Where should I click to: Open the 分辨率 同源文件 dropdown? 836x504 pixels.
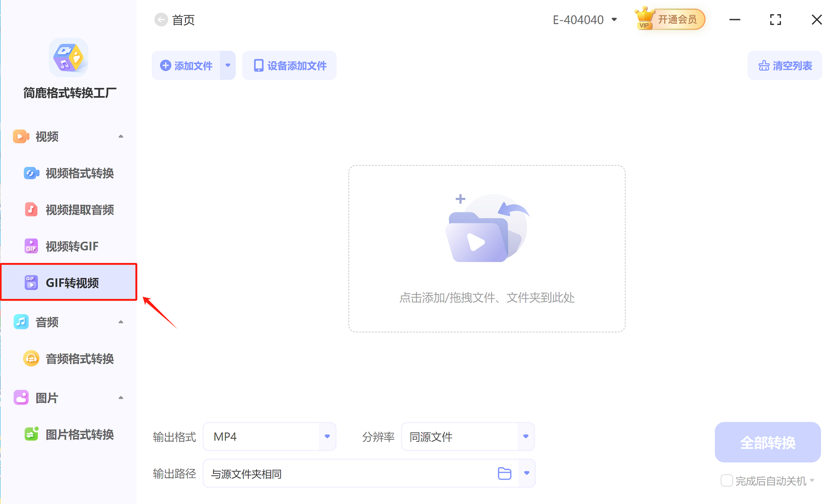(526, 437)
